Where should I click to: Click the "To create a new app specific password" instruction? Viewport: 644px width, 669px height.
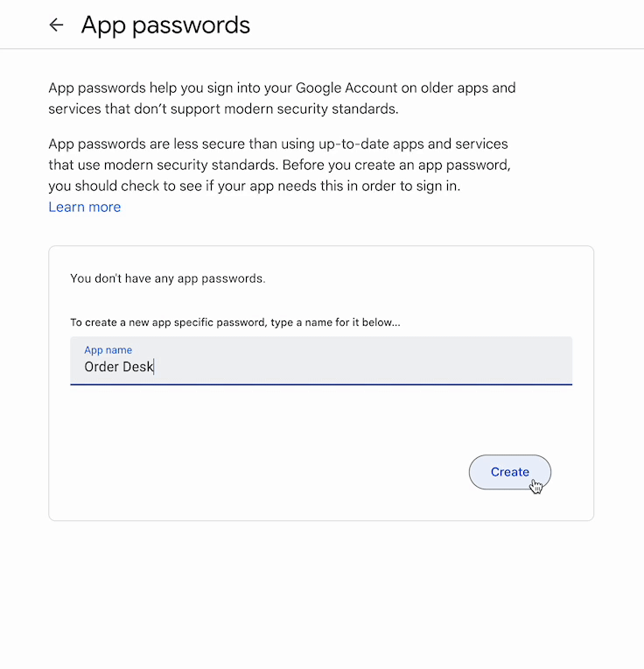[234, 322]
